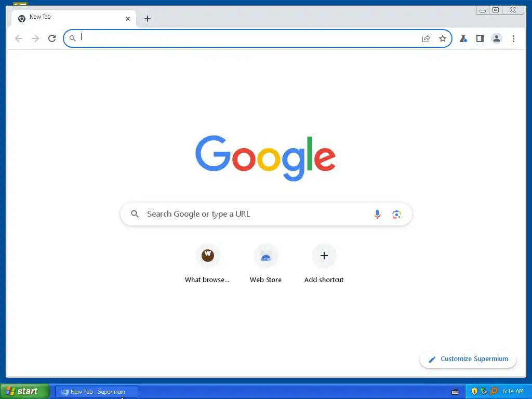Click the orange magnifier tray icon

494,391
